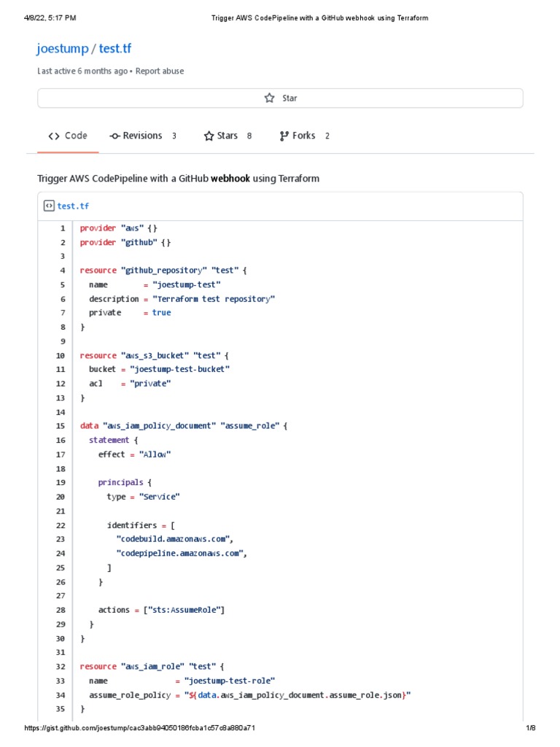Click the Star button
560x747 pixels.
click(280, 98)
